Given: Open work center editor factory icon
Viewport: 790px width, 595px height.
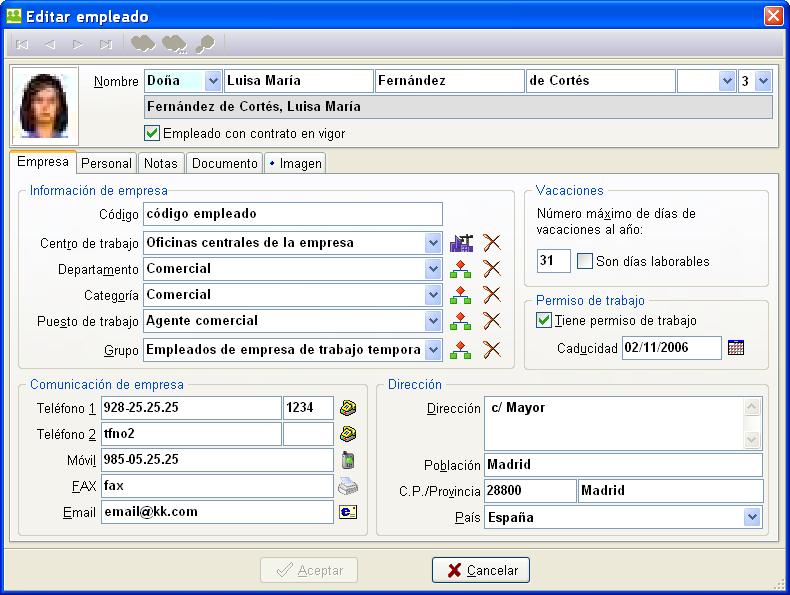Looking at the screenshot, I should tap(461, 243).
